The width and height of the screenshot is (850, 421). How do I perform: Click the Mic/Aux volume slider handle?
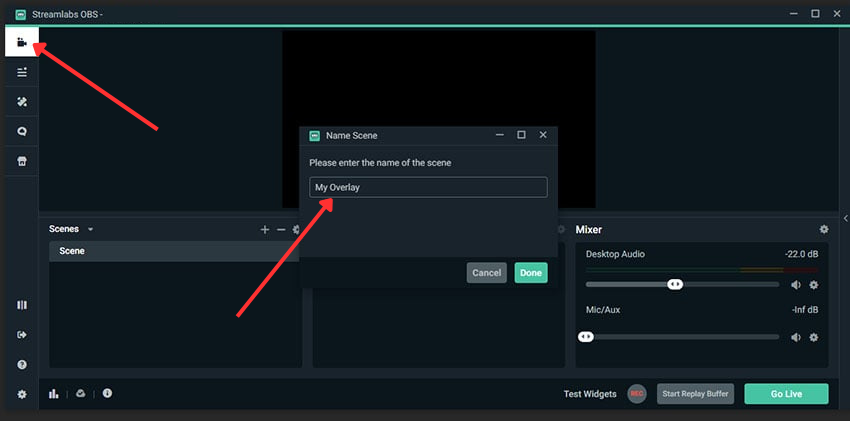585,337
